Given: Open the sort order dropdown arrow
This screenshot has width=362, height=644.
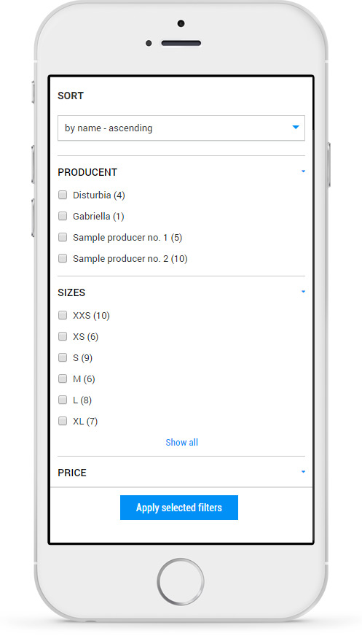Looking at the screenshot, I should [296, 128].
